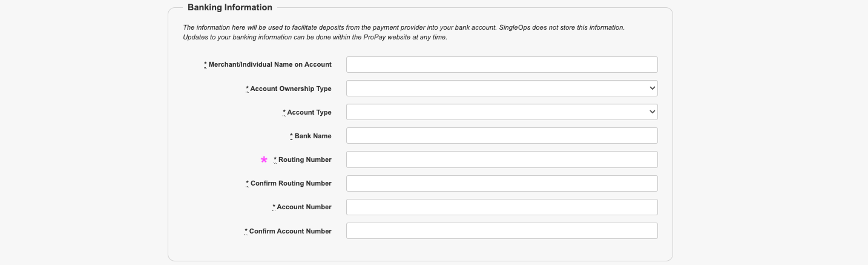Select the Confirm Routing Number input field
Viewport: 868px width, 265px height.
[501, 184]
